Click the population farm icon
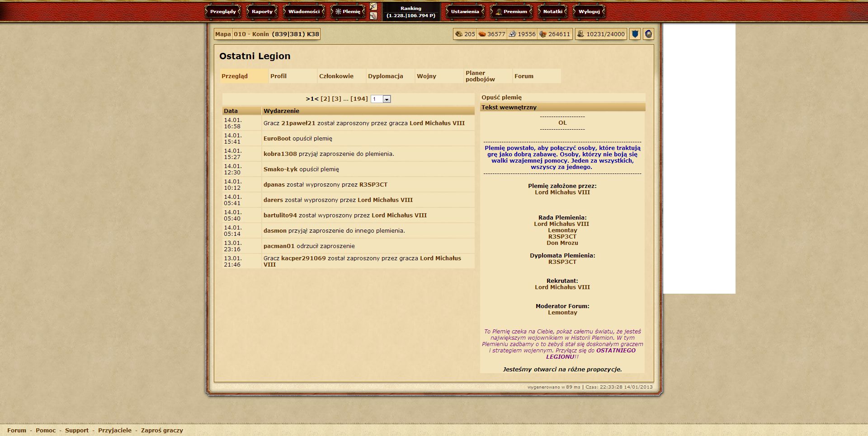 [x=581, y=34]
